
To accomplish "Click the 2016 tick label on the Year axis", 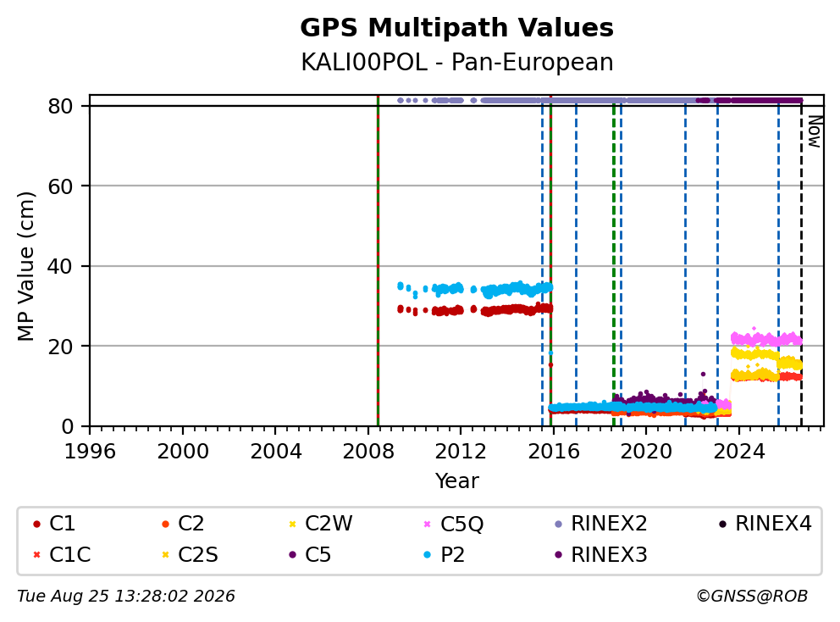I will pyautogui.click(x=554, y=452).
